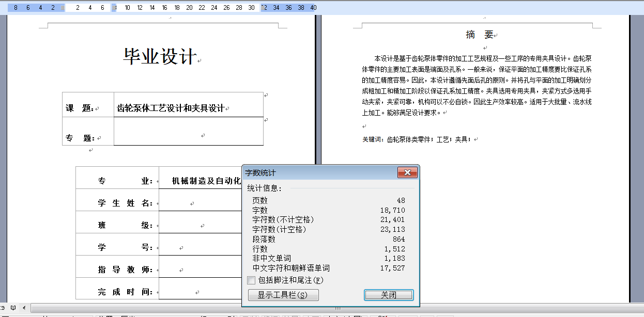Click the empty cell beside 专 题

point(189,132)
